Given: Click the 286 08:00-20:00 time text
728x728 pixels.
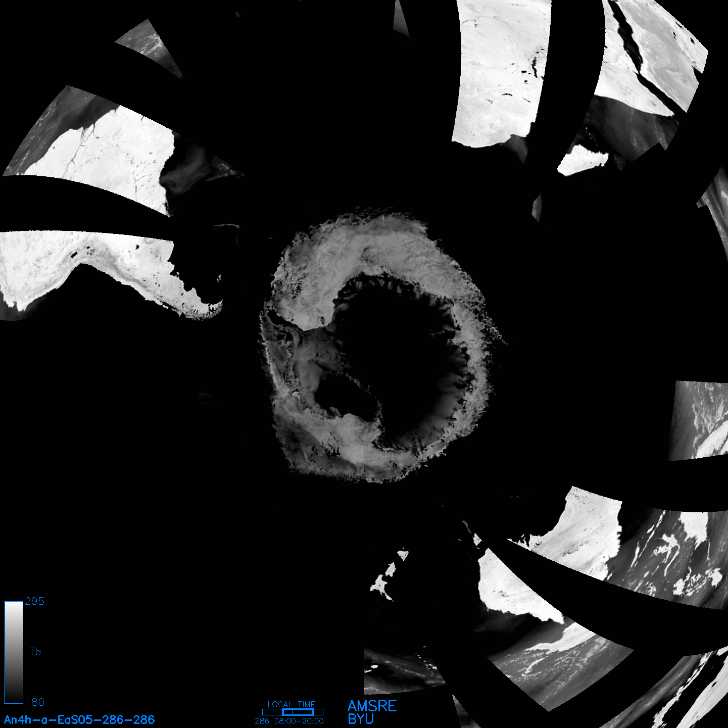Looking at the screenshot, I should click(289, 721).
